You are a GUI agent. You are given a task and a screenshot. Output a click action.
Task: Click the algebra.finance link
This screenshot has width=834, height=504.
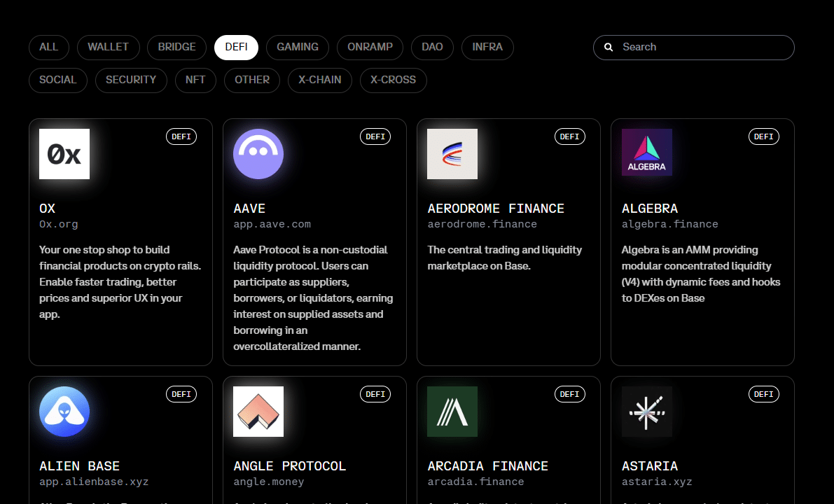point(669,223)
